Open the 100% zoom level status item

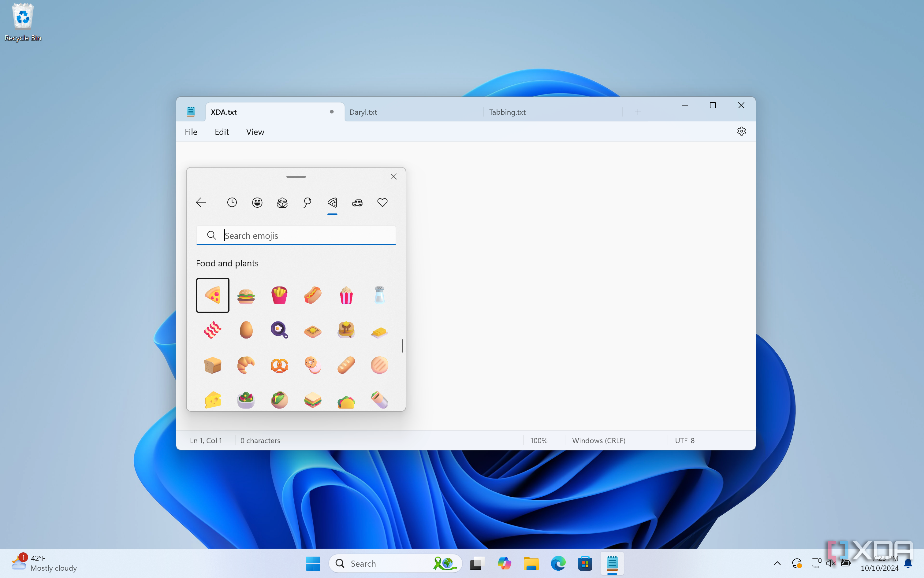[538, 440]
